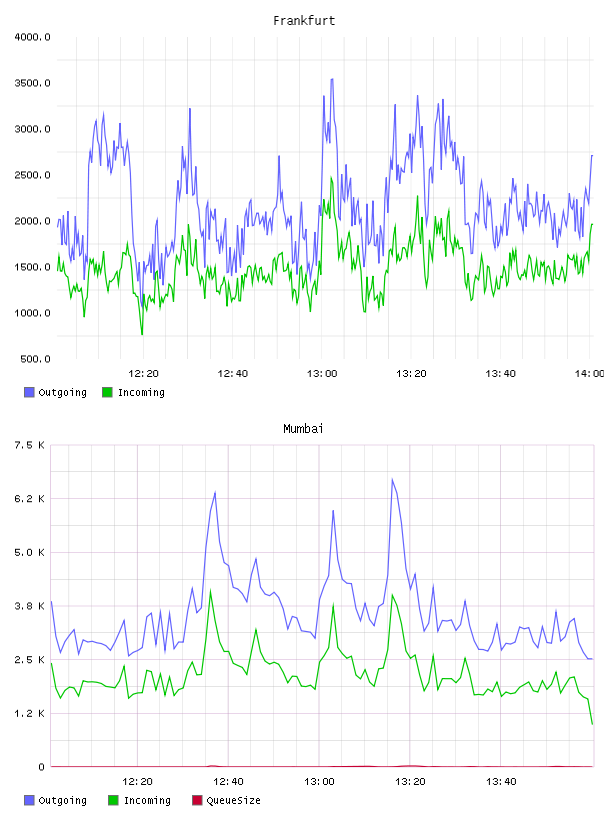Select the Incoming legend label under Mumbai
608x816 pixels.
point(147,800)
